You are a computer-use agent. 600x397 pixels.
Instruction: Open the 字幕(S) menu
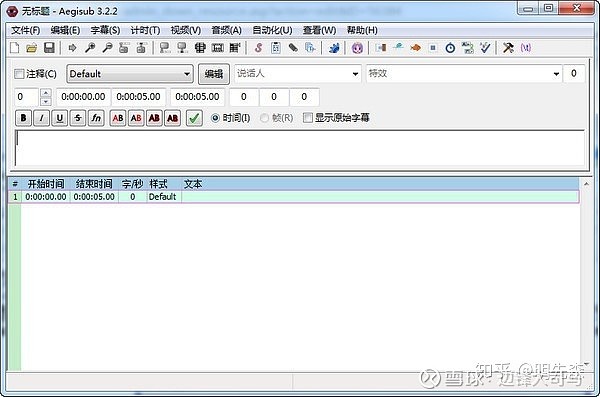105,30
